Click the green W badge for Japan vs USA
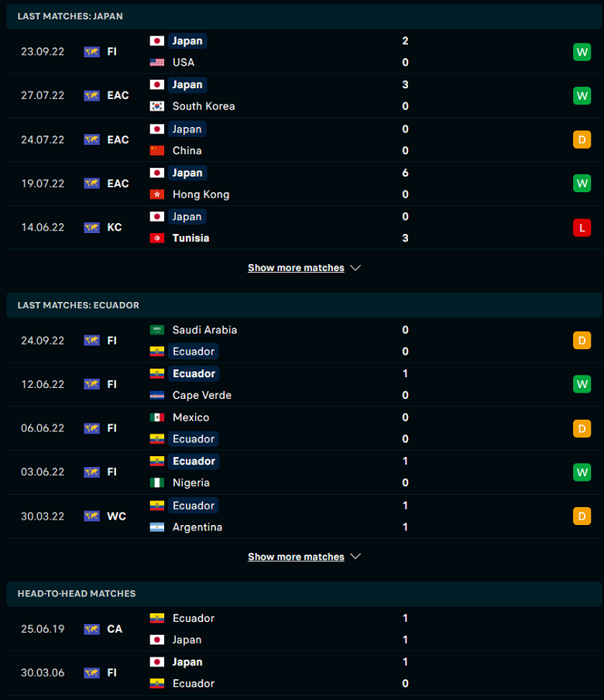The width and height of the screenshot is (604, 700). pyautogui.click(x=582, y=52)
